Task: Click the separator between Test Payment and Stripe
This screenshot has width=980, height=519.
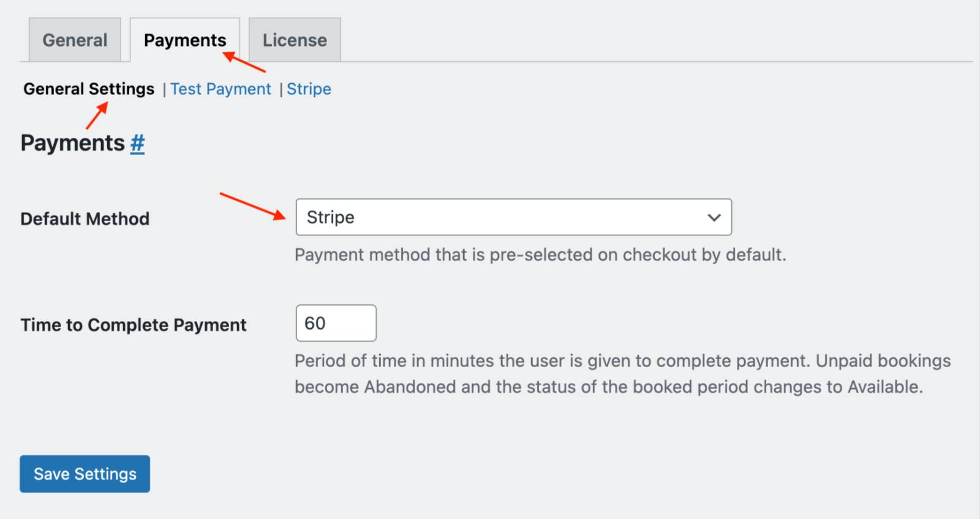Action: click(281, 90)
